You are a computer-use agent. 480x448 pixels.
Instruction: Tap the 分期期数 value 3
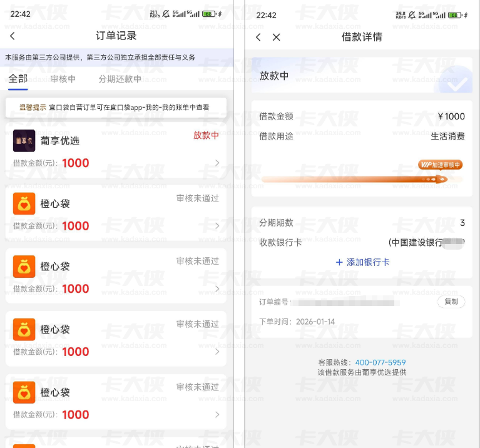[x=462, y=223]
